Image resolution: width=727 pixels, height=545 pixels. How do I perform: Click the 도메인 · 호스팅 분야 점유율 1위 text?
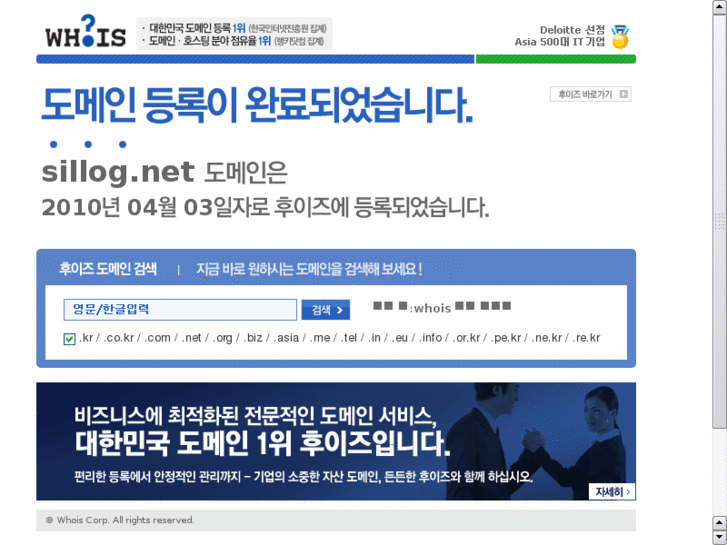[210, 41]
